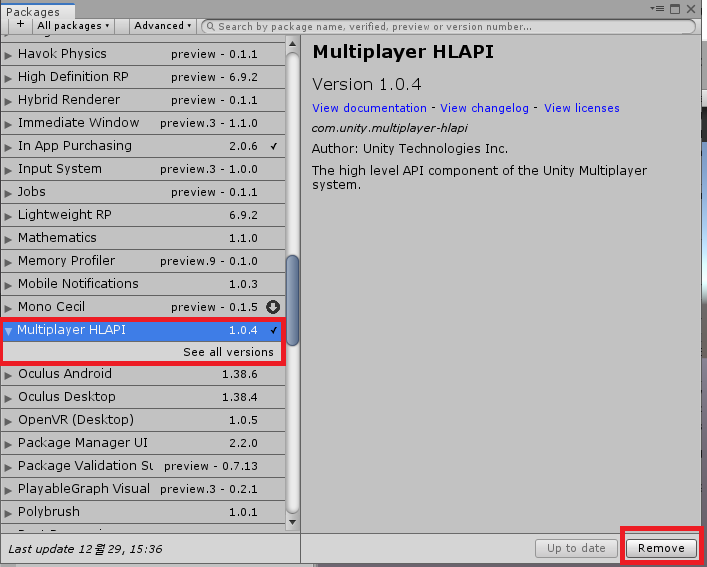Image resolution: width=707 pixels, height=567 pixels.
Task: Click the plus add-package button
Action: [x=20, y=25]
